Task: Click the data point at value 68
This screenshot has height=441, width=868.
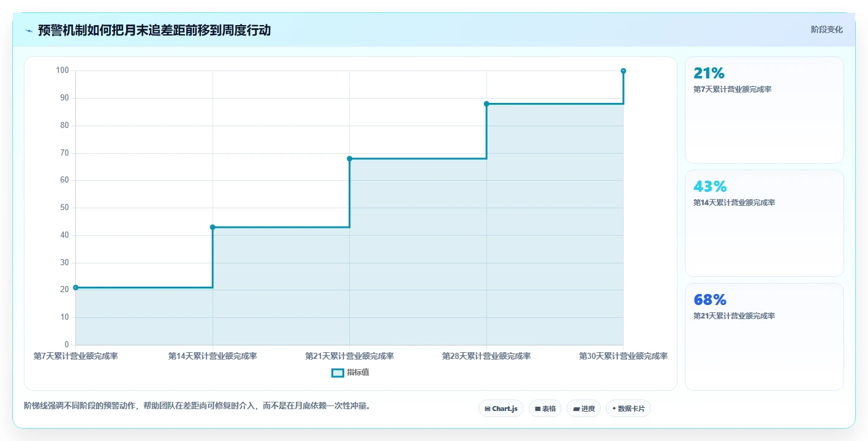Action: coord(350,159)
